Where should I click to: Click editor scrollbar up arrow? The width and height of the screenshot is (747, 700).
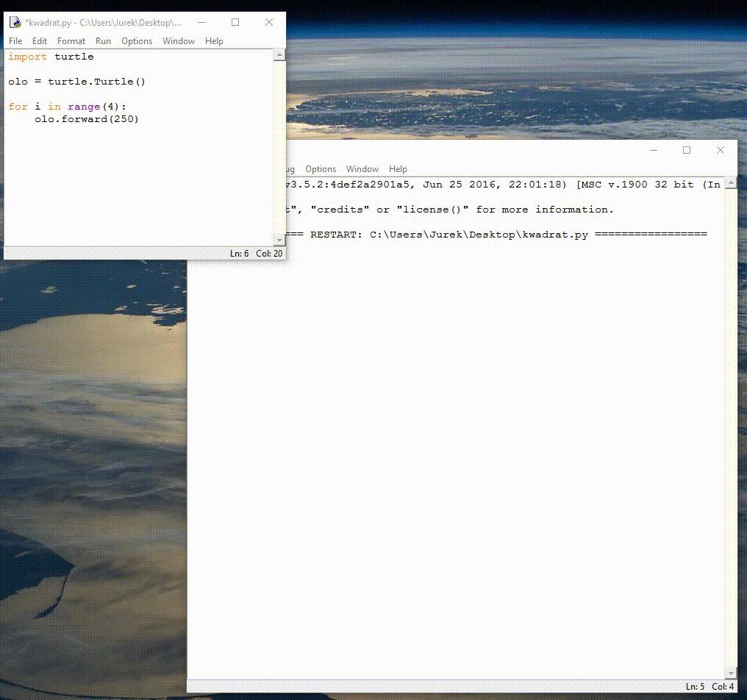click(279, 55)
